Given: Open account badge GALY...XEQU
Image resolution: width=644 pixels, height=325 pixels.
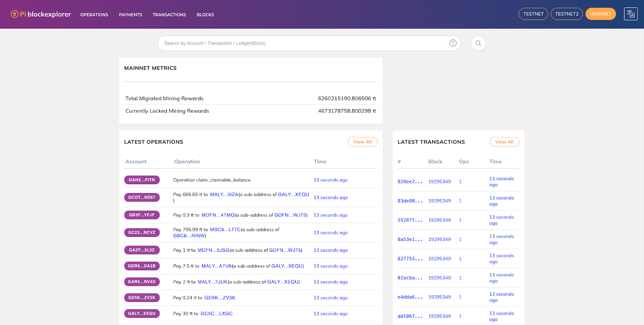Looking at the screenshot, I should [142, 314].
